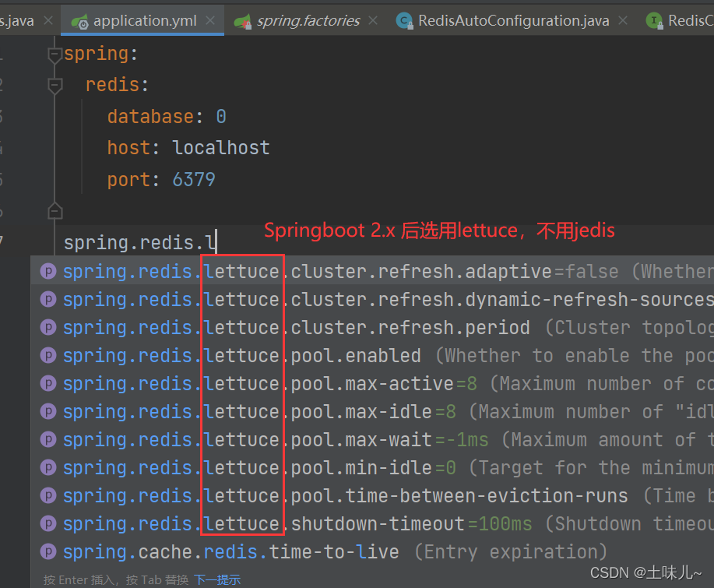Select lettuce.cluster.refresh.adaptive suggestion
Image resolution: width=714 pixels, height=588 pixels.
tap(372, 272)
